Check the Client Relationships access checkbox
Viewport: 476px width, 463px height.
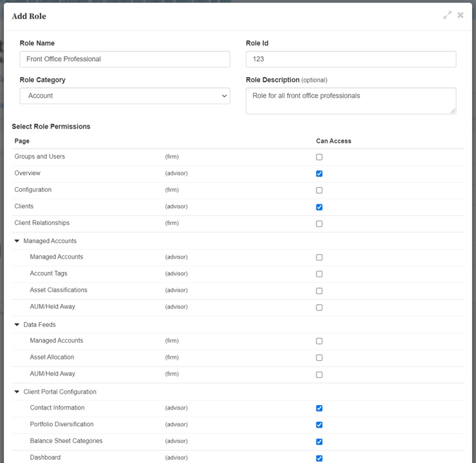(319, 224)
